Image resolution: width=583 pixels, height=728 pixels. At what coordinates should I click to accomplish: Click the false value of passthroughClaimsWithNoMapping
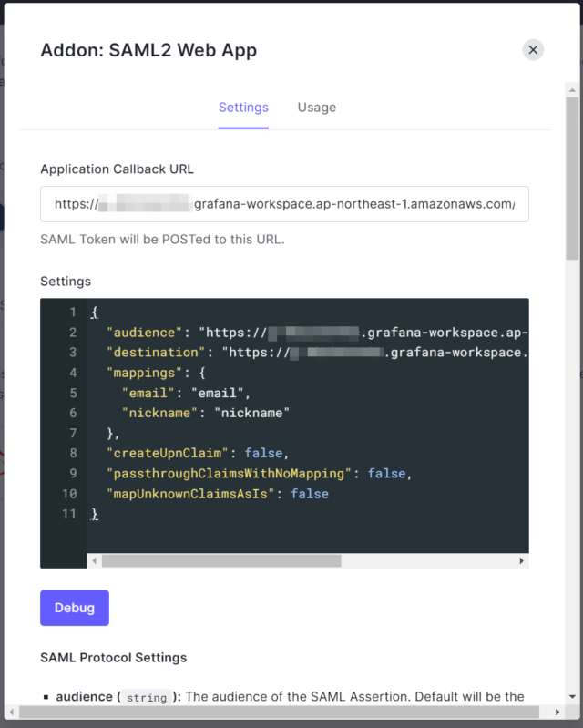click(386, 473)
